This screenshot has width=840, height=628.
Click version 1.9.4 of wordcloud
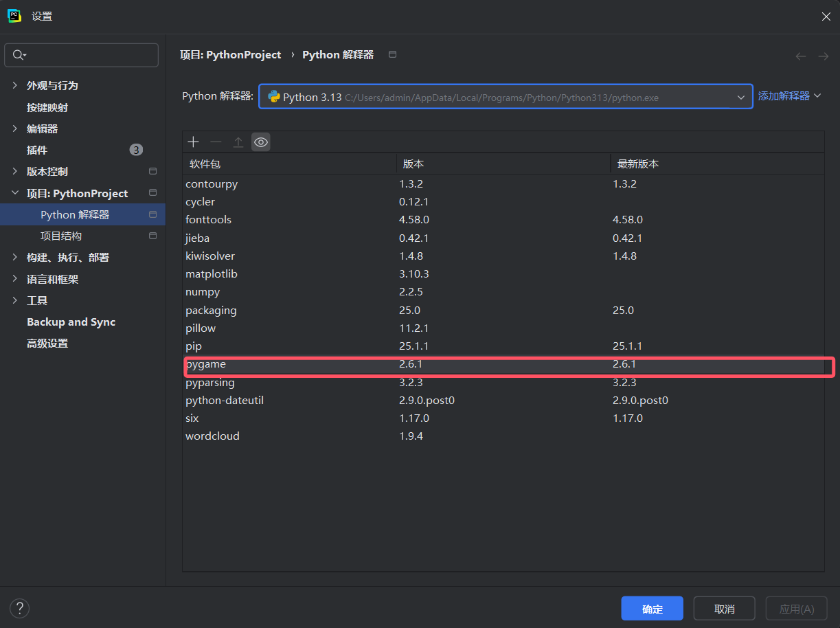[411, 436]
